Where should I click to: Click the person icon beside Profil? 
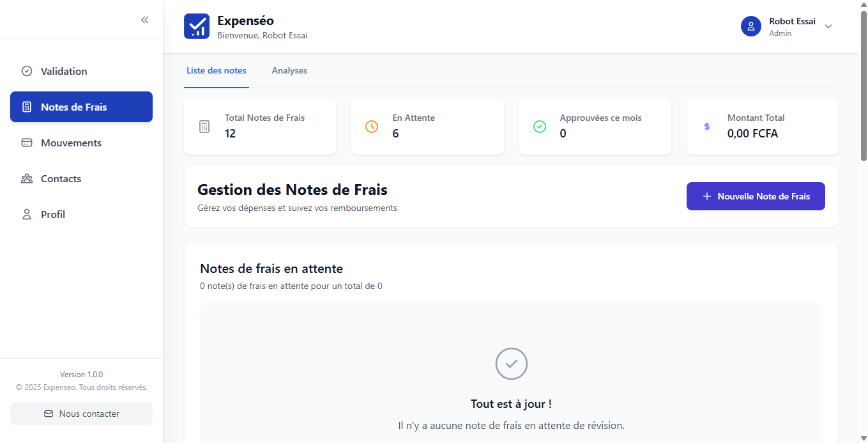(27, 214)
